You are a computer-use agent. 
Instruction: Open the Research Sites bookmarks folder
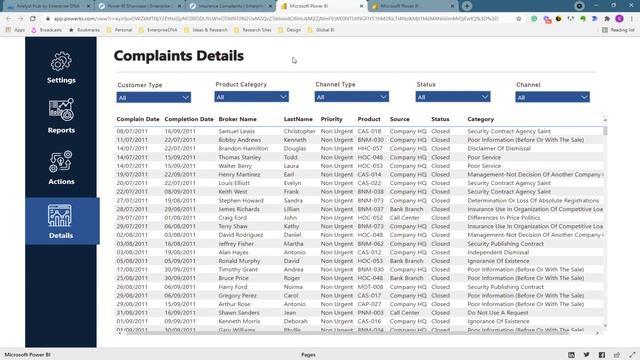(x=253, y=30)
